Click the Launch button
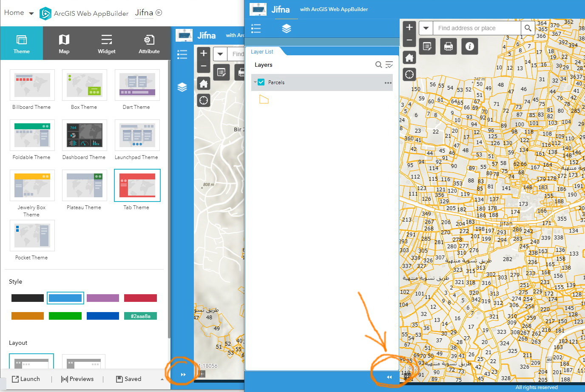The width and height of the screenshot is (585, 392). point(26,379)
